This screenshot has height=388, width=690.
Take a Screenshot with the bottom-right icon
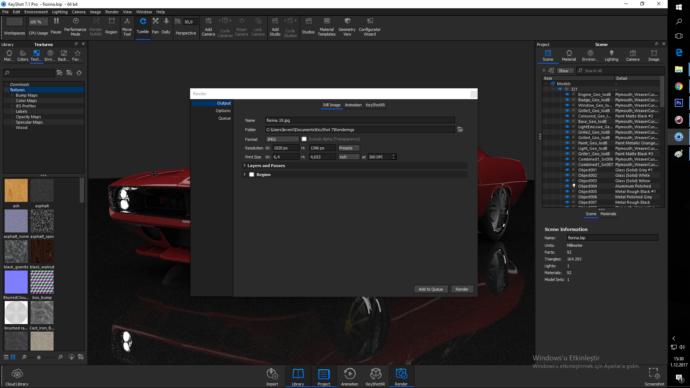(x=654, y=377)
